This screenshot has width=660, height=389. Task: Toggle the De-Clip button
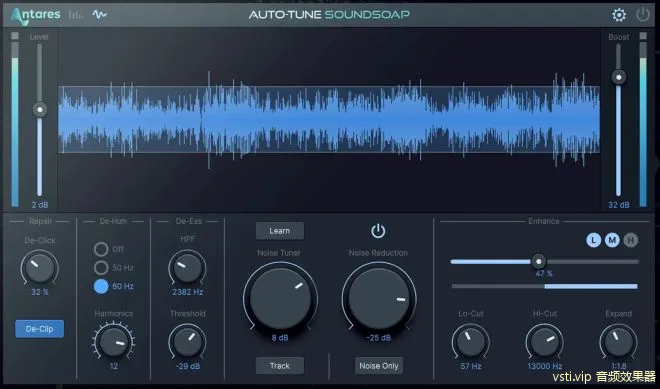pos(40,329)
